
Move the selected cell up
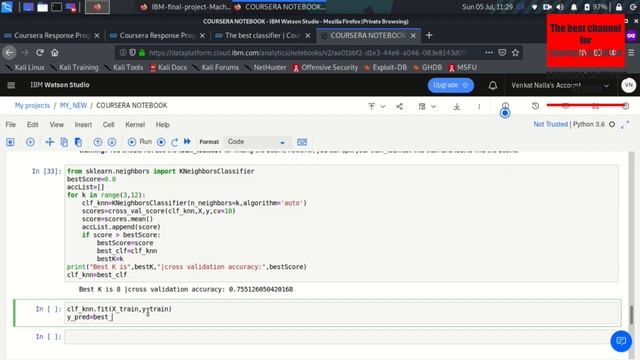point(98,142)
